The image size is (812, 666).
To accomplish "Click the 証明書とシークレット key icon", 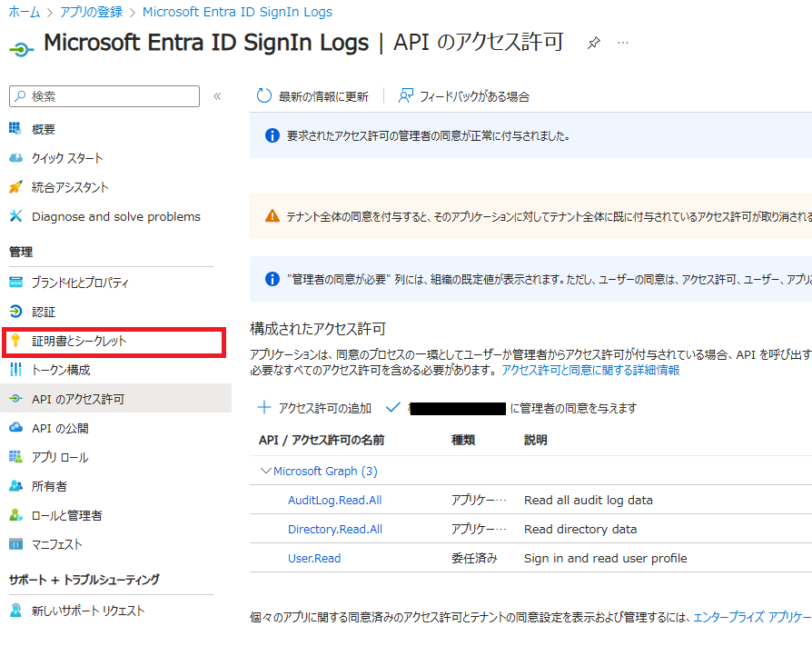I will (15, 340).
